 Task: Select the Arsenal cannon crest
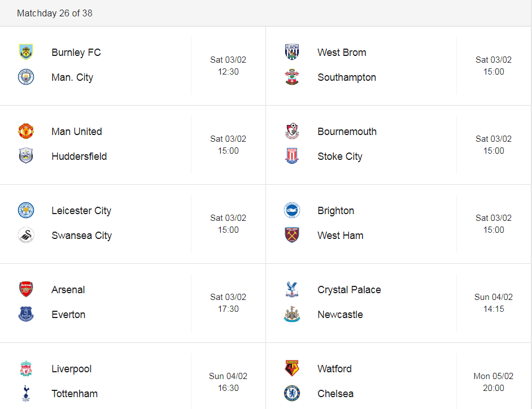tap(26, 289)
